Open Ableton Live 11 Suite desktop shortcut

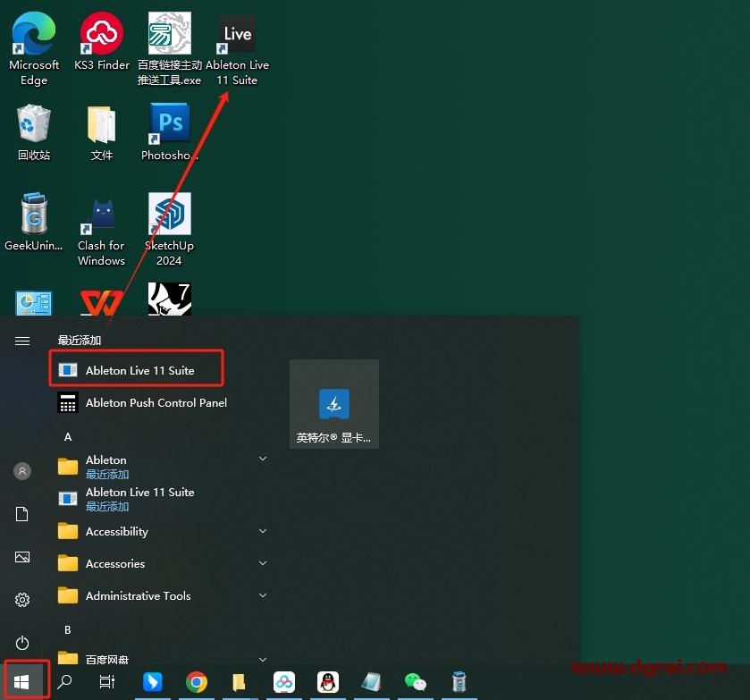click(237, 48)
